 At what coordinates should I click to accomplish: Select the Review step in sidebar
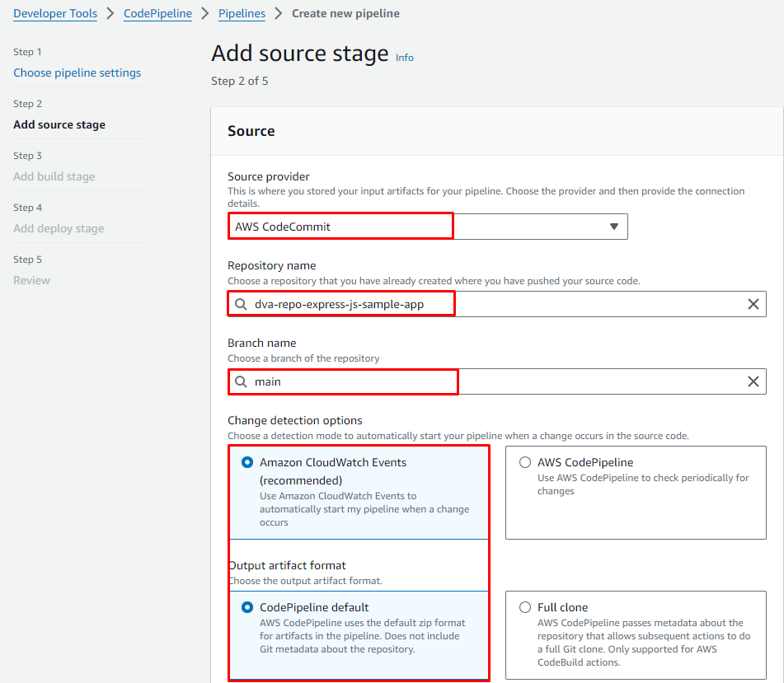pos(31,280)
